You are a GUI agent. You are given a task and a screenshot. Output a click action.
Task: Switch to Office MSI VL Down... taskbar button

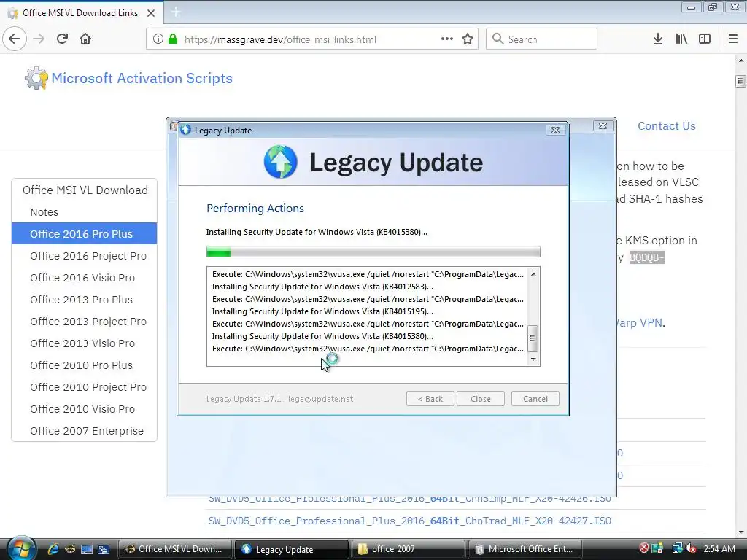coord(174,549)
